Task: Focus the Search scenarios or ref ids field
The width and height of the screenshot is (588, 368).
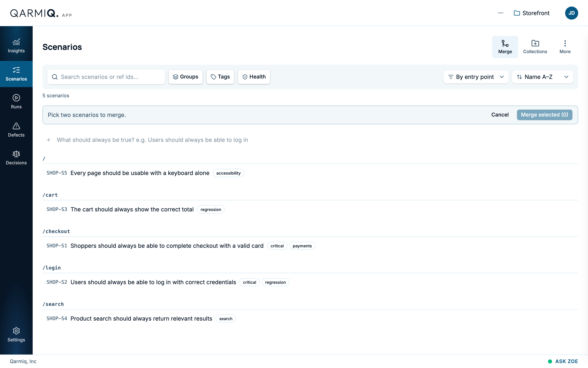Action: click(106, 77)
